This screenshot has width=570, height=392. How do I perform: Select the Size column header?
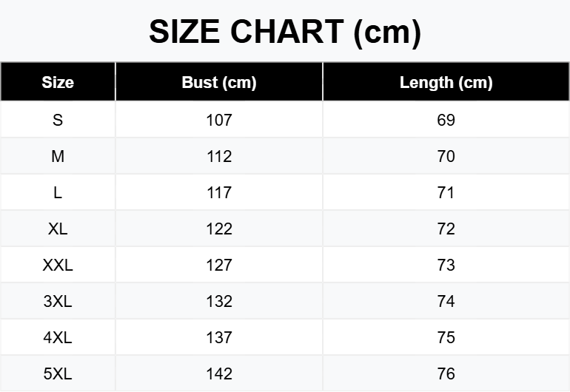[58, 82]
